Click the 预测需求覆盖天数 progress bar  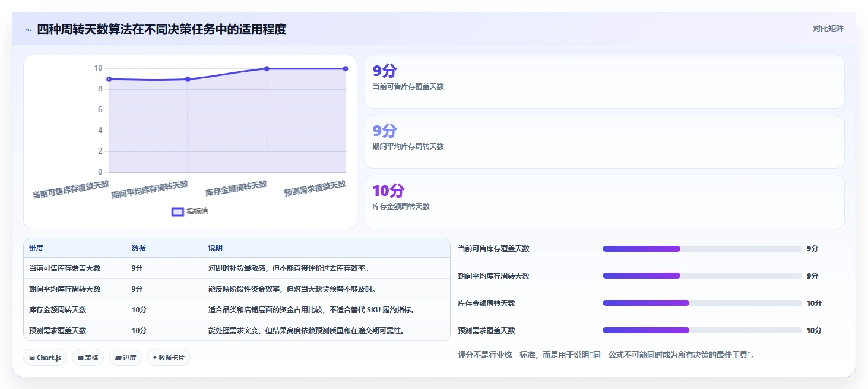coord(702,331)
